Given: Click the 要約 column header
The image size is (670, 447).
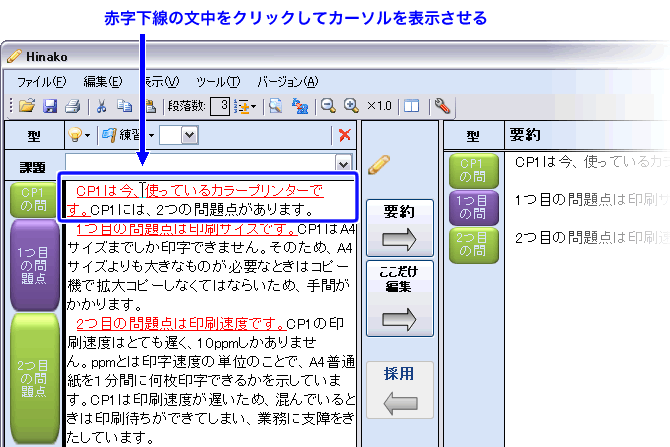Looking at the screenshot, I should (x=525, y=135).
